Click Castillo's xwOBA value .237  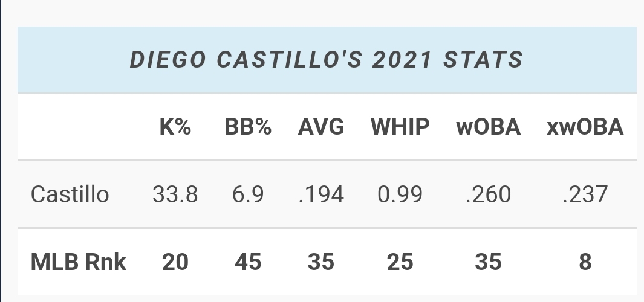point(585,194)
